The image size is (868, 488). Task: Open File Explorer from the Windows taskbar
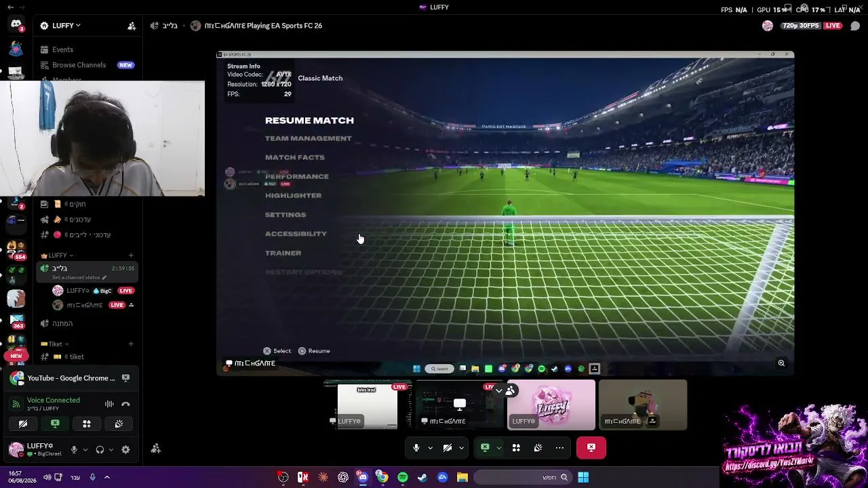[x=462, y=477]
